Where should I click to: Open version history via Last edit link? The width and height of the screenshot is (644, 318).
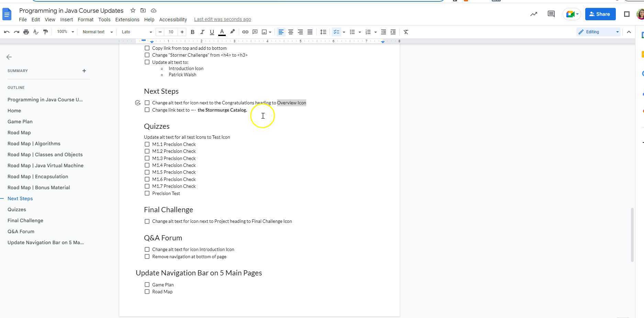point(222,19)
